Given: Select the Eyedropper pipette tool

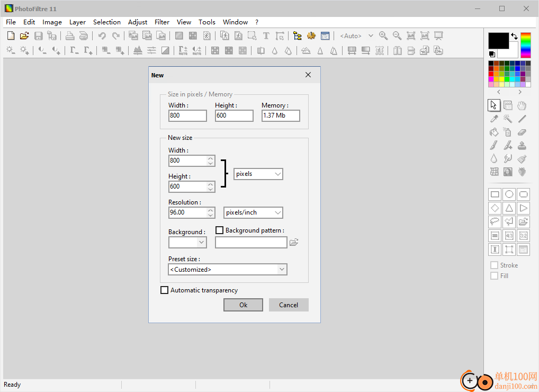Looking at the screenshot, I should (494, 119).
